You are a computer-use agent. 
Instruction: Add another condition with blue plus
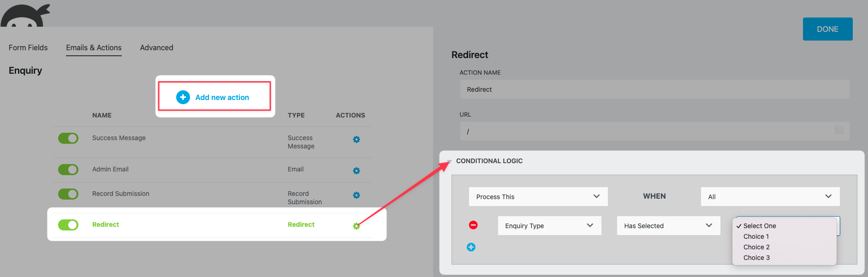point(471,248)
